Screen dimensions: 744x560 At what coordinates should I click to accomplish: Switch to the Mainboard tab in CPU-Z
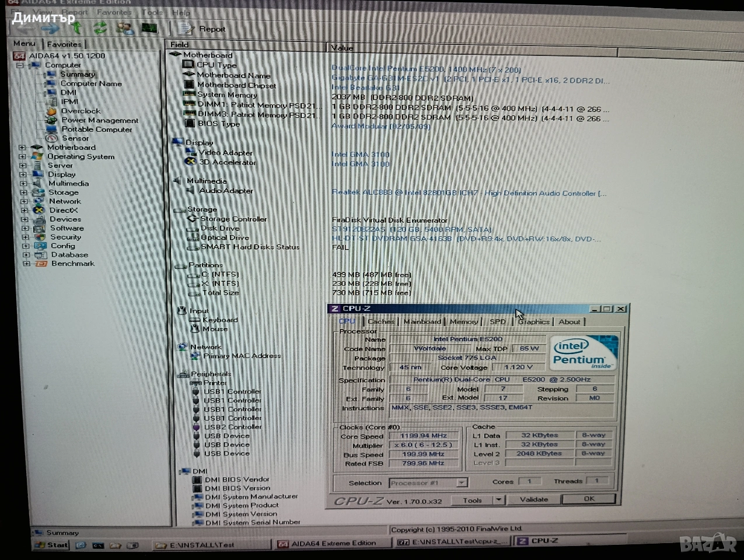pyautogui.click(x=422, y=321)
